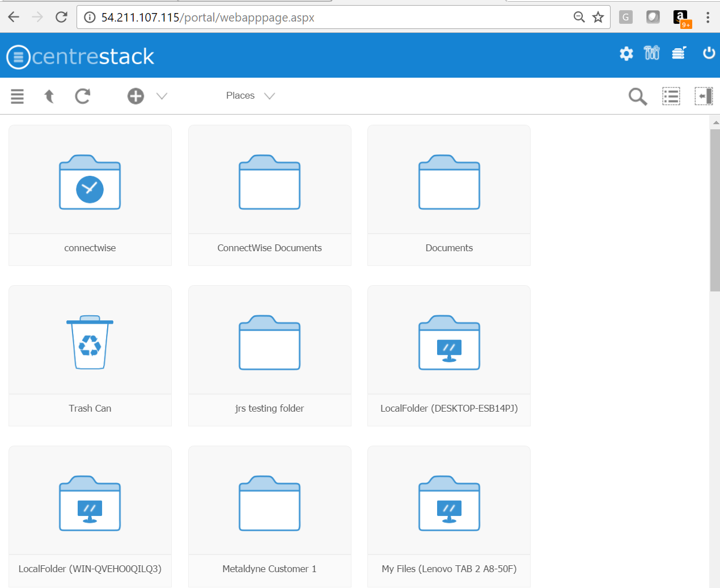Click the address bar URL
720x588 pixels.
(208, 18)
